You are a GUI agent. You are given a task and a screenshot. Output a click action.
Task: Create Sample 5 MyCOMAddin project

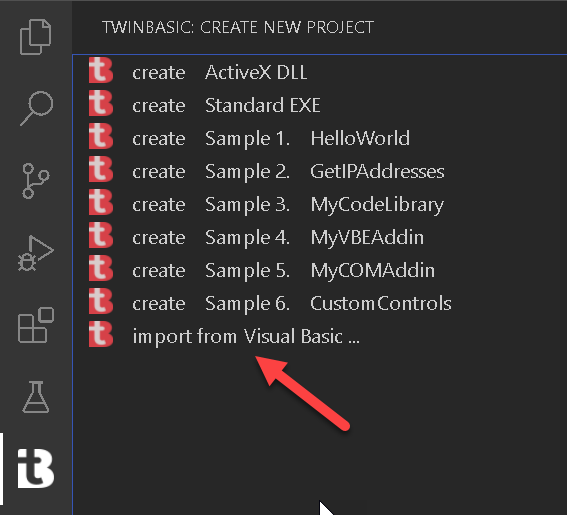pos(320,270)
